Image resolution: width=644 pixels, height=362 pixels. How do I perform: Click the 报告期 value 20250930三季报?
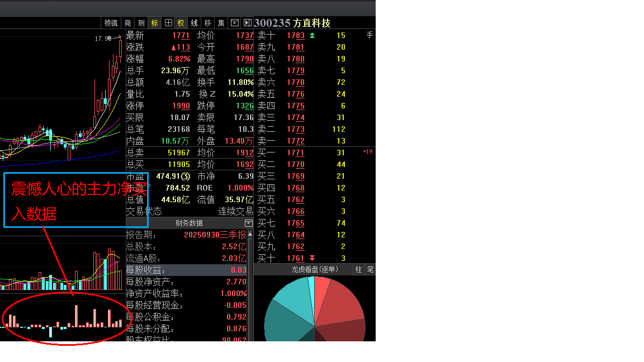(x=215, y=235)
